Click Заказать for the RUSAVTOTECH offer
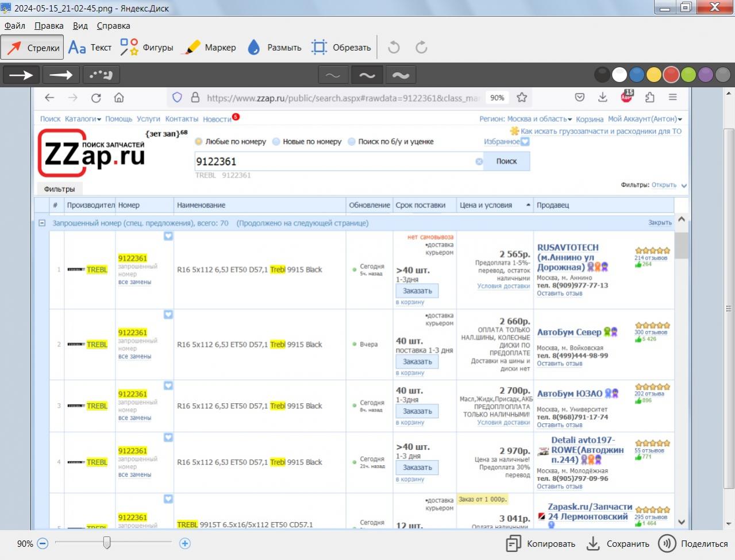Viewport: 735px width, 560px height. click(x=417, y=291)
